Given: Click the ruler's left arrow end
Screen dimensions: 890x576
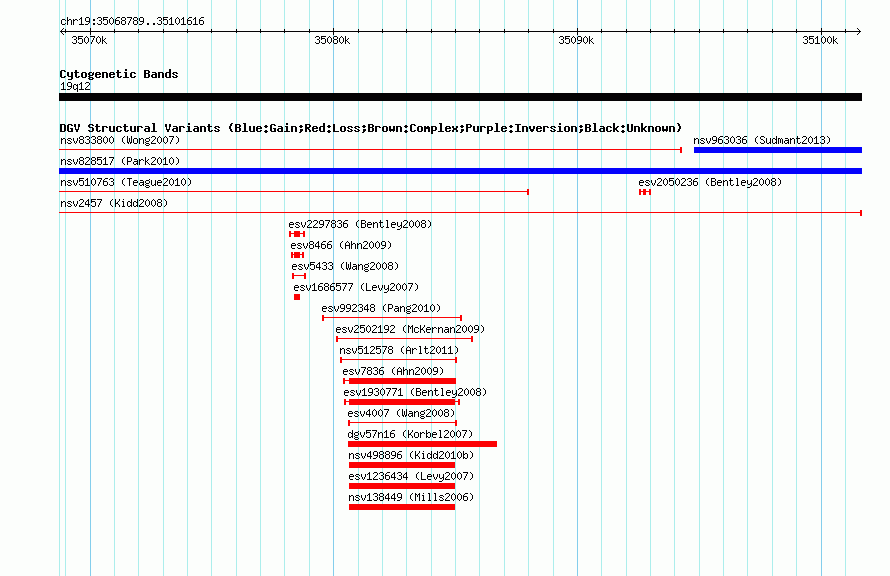Looking at the screenshot, I should click(62, 32).
